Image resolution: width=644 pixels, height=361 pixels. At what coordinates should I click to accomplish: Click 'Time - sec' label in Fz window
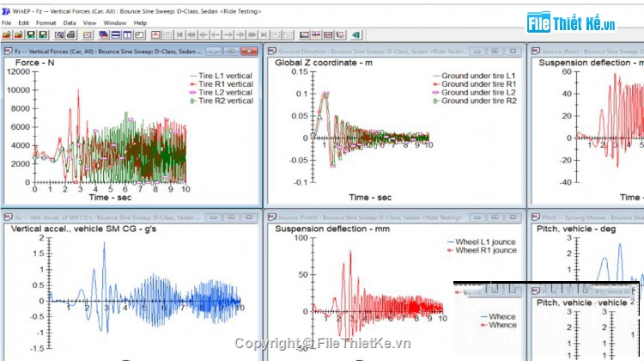pyautogui.click(x=110, y=198)
